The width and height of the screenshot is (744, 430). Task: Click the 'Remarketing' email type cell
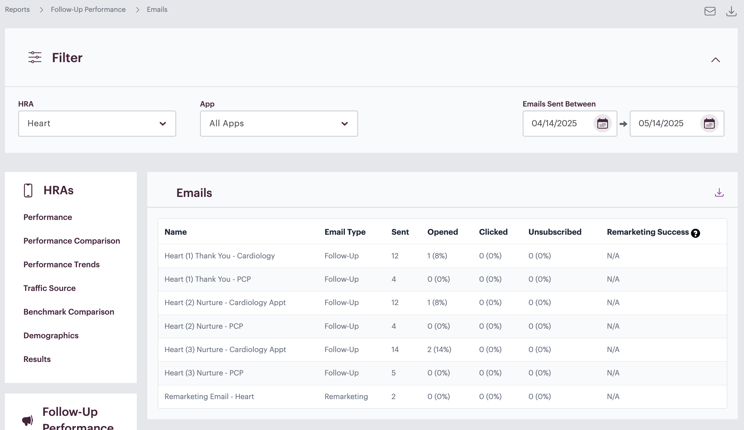tap(346, 396)
